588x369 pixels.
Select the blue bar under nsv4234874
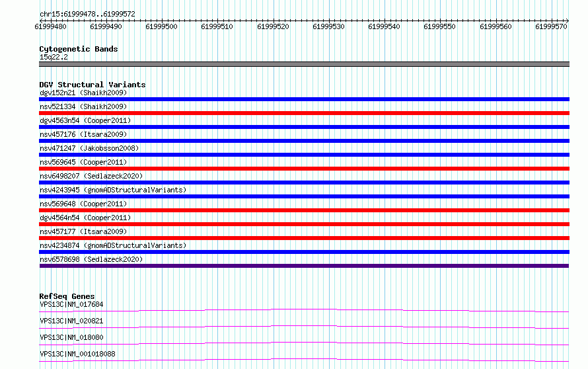[x=304, y=252]
